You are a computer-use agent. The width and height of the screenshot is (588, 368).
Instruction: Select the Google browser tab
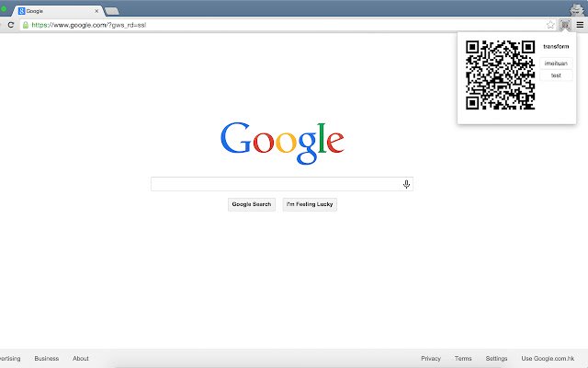point(58,11)
